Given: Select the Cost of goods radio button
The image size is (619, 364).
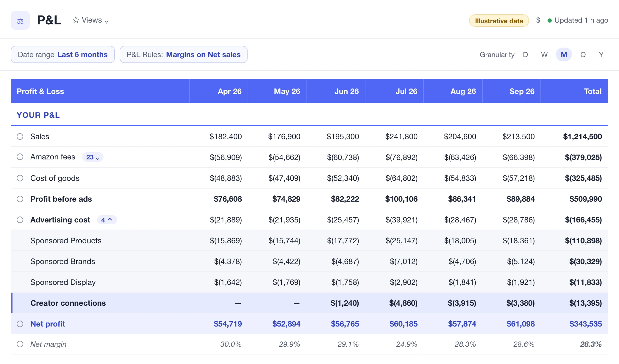Looking at the screenshot, I should pos(20,178).
